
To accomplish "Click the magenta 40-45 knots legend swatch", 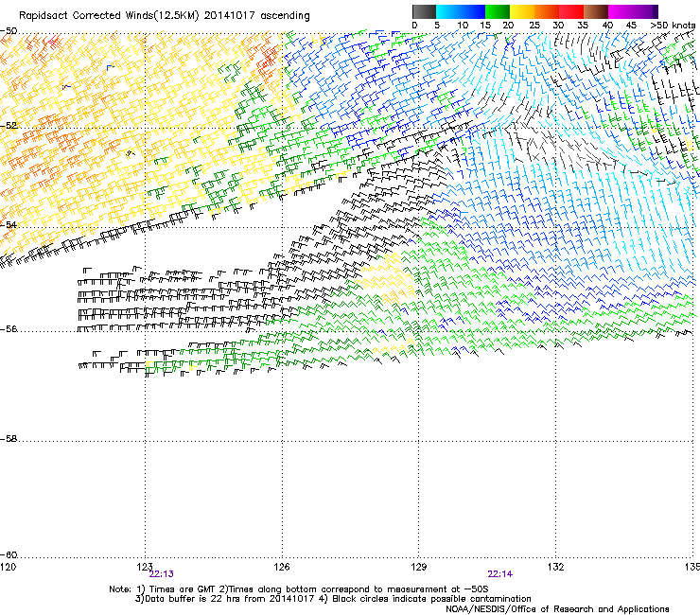I will (621, 11).
